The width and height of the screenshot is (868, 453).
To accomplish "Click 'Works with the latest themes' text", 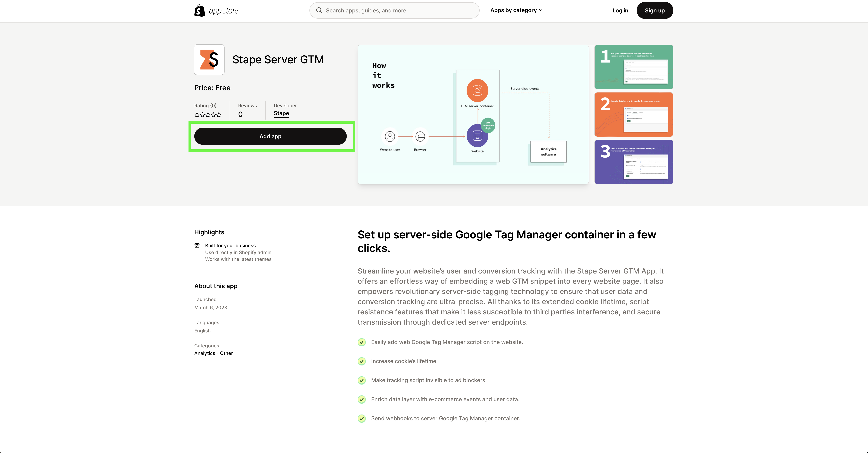I will (x=238, y=259).
